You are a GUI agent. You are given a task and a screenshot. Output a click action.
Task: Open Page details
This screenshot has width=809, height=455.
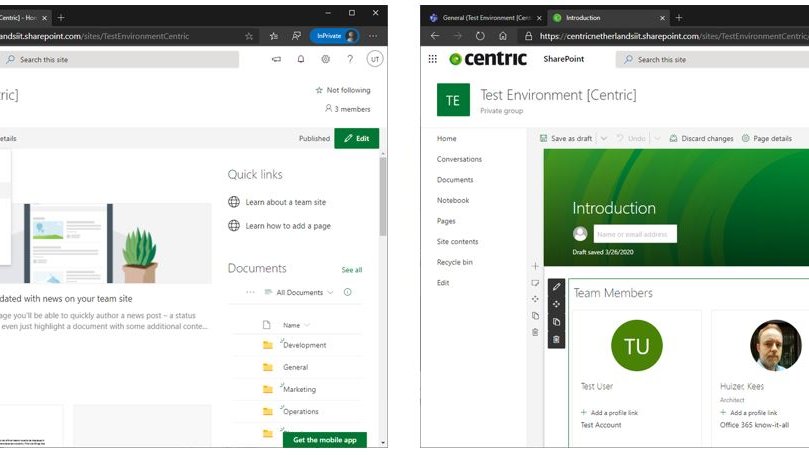pyautogui.click(x=767, y=138)
